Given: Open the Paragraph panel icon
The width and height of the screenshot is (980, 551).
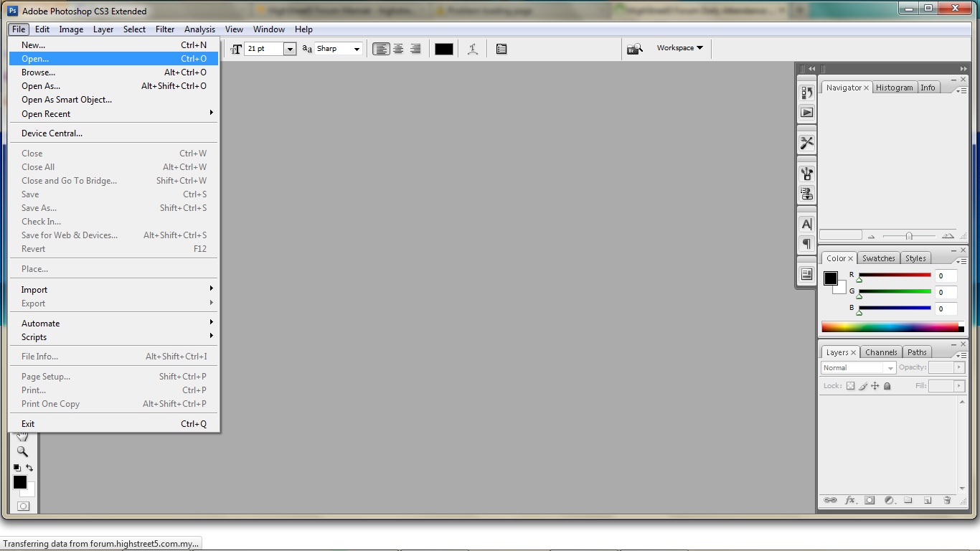Looking at the screenshot, I should (x=806, y=244).
